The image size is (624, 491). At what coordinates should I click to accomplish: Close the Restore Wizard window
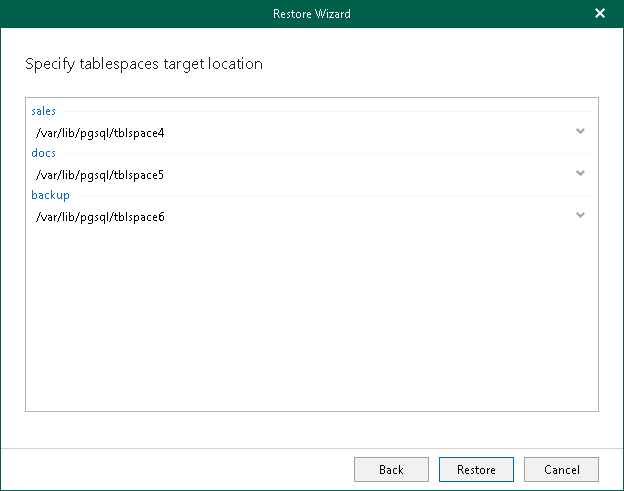point(599,14)
